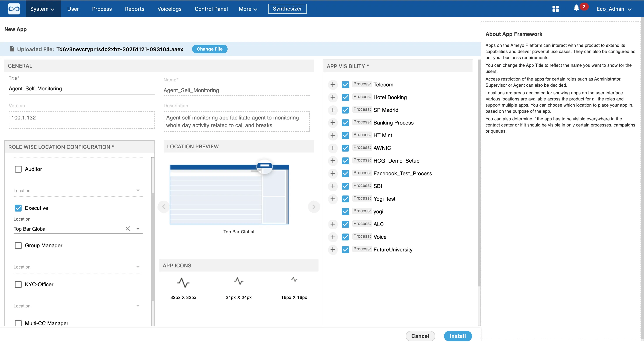Click the Cancel button
644x351 pixels.
coord(420,336)
